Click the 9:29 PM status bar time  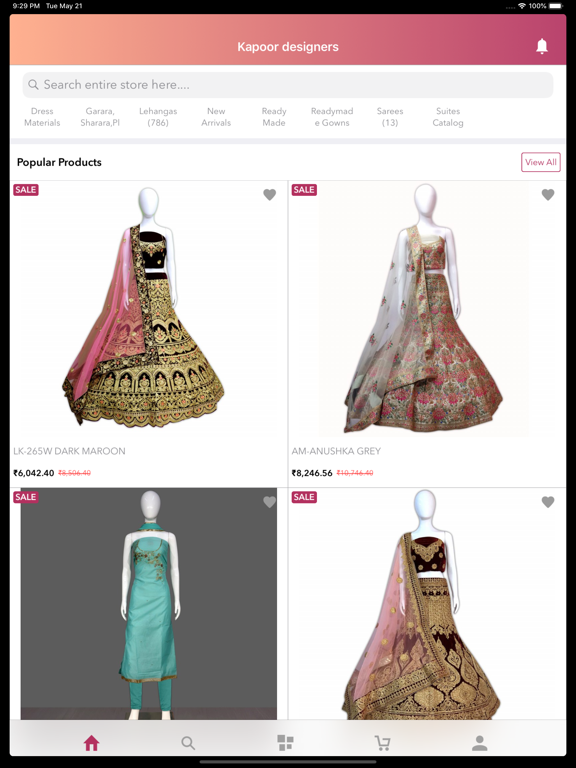click(x=27, y=6)
